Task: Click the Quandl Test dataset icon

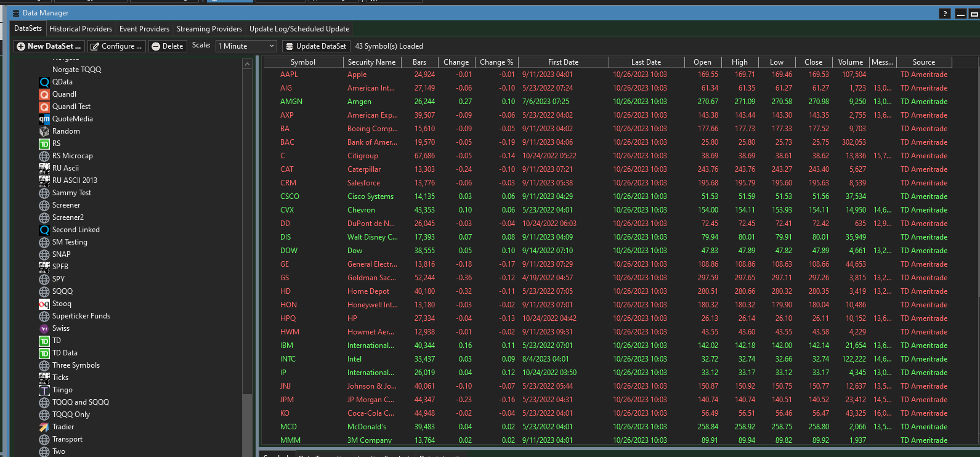Action: point(44,107)
